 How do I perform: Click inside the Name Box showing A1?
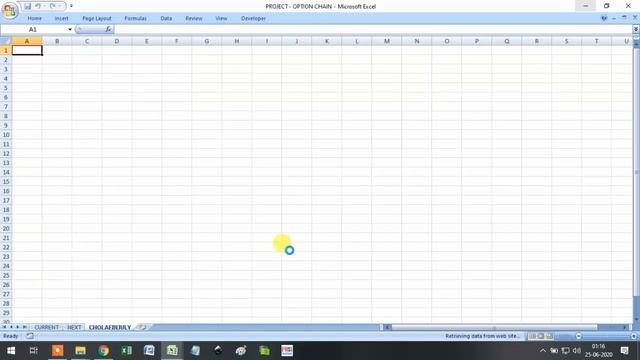pyautogui.click(x=34, y=29)
